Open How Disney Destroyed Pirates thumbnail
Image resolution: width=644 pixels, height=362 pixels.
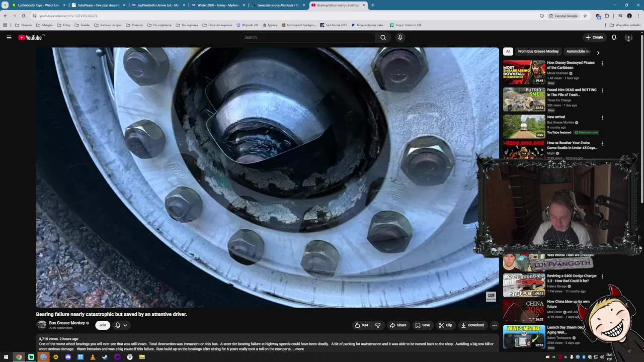coord(524,72)
